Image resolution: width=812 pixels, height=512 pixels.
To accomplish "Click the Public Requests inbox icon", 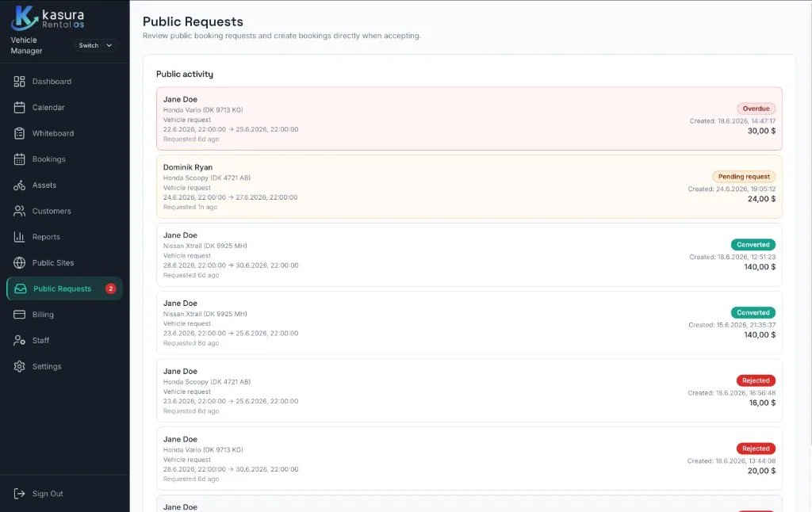I will click(x=20, y=288).
